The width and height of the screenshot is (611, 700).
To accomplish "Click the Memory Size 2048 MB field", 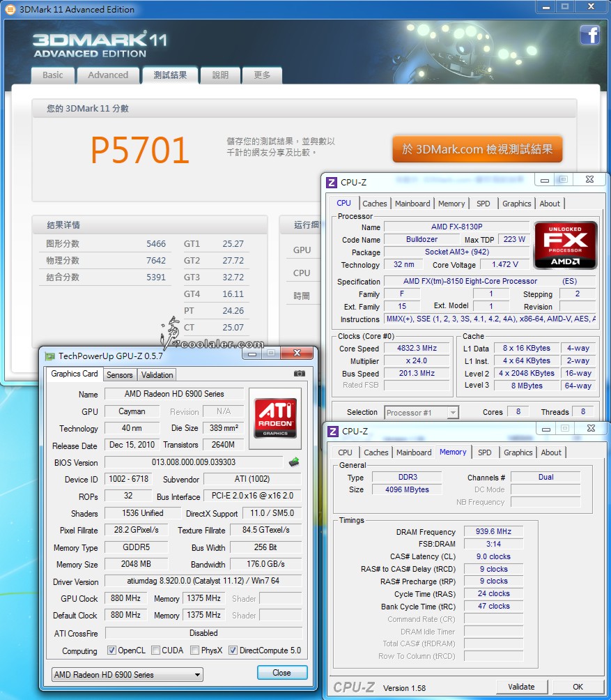I will (x=136, y=564).
